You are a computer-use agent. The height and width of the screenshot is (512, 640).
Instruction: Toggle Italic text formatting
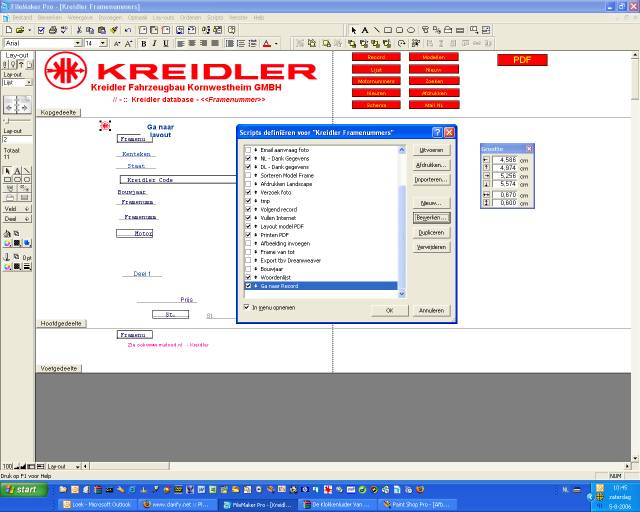click(x=154, y=43)
